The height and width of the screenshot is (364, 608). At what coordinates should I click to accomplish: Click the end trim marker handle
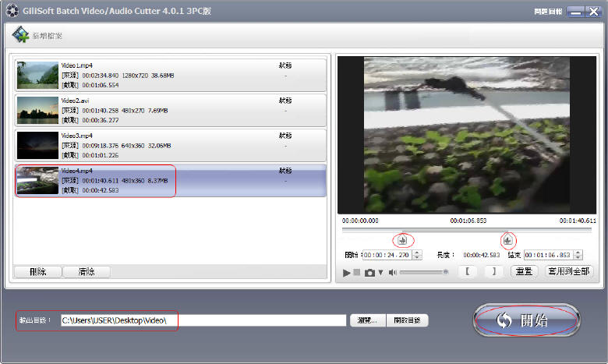[x=507, y=240]
